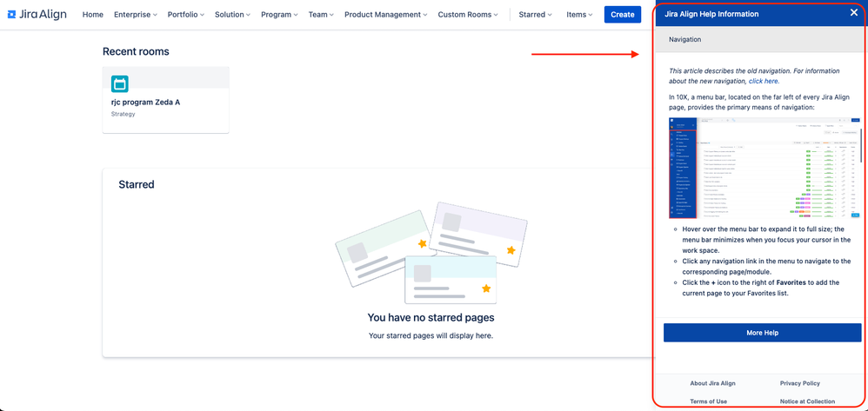Click 'Your starred pages will display here.' text
Screen dimensions: 868x411
(x=431, y=335)
